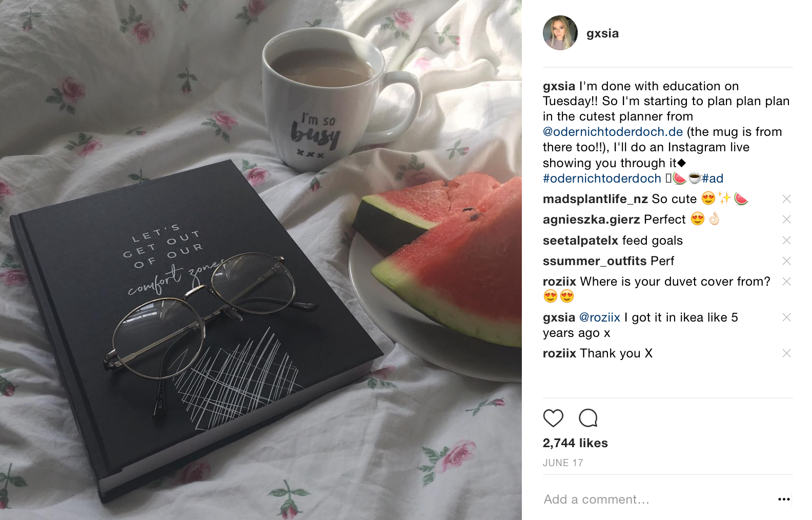This screenshot has height=520, width=812.
Task: Click the gxsia username in header
Action: coord(602,33)
